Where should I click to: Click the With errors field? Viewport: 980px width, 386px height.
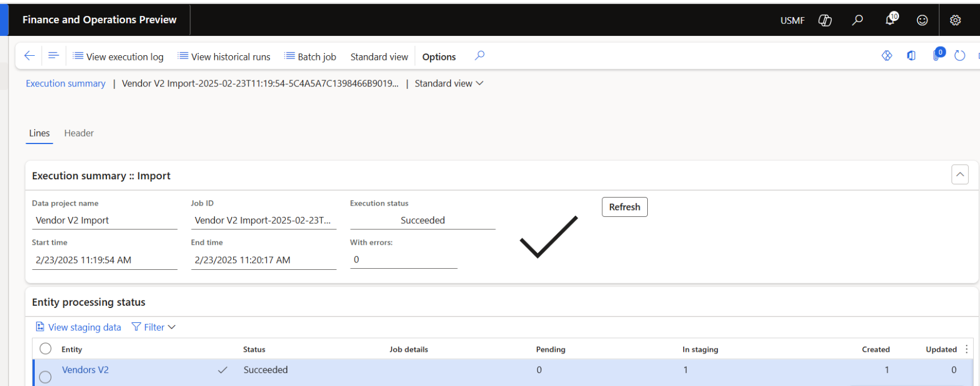click(403, 260)
